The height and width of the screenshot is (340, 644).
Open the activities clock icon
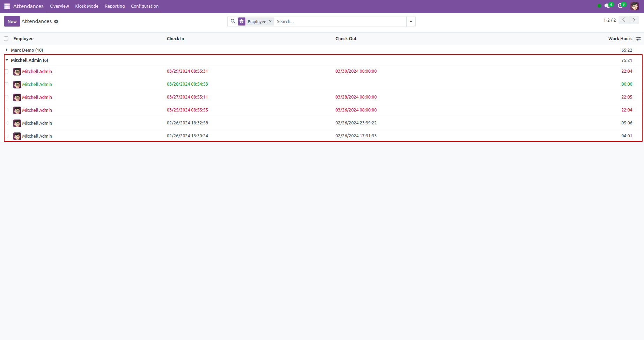[621, 6]
